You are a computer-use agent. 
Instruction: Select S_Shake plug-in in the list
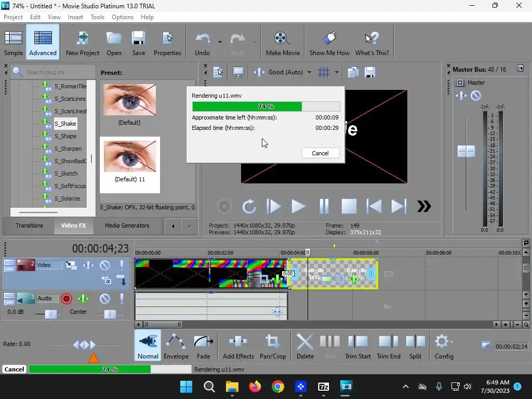[x=65, y=124]
